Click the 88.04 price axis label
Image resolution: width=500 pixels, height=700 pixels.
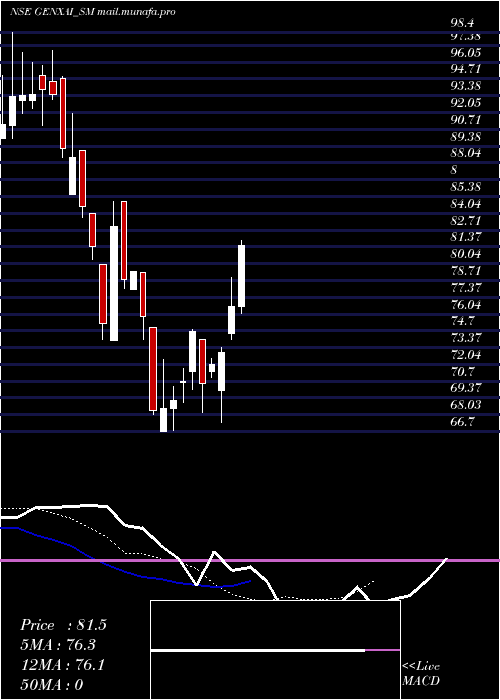[x=466, y=153]
